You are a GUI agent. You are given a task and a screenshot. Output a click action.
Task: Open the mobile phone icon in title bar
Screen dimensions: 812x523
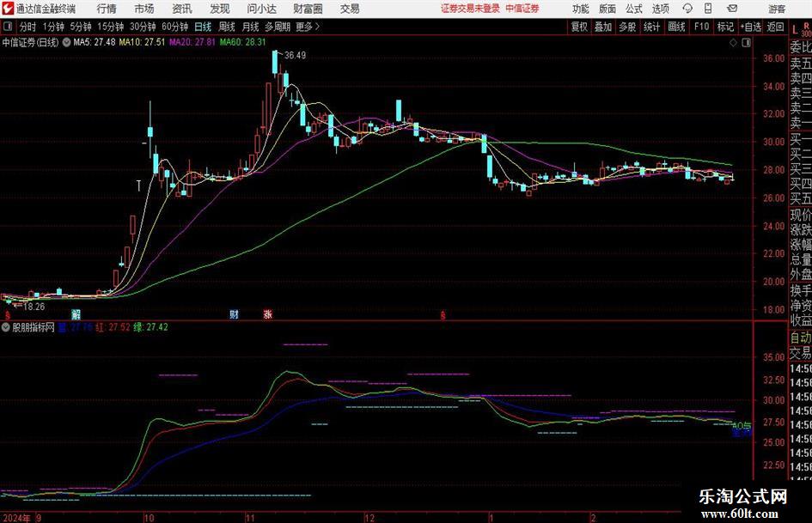coord(708,9)
